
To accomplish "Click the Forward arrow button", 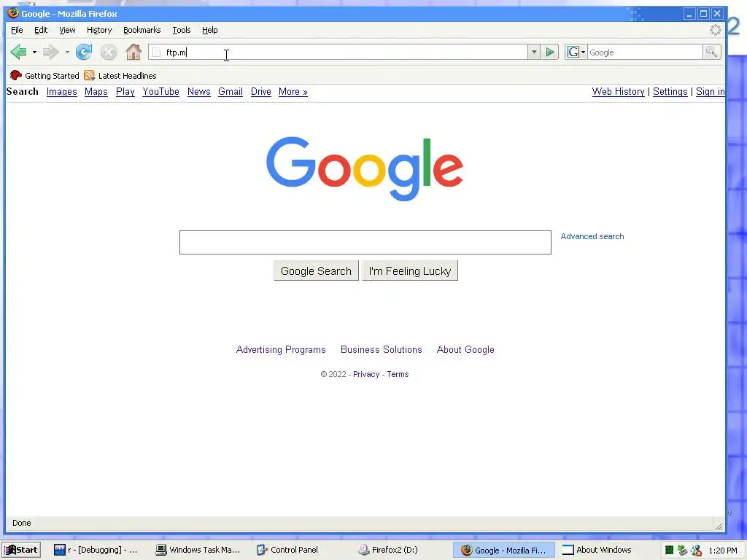I will pos(50,52).
